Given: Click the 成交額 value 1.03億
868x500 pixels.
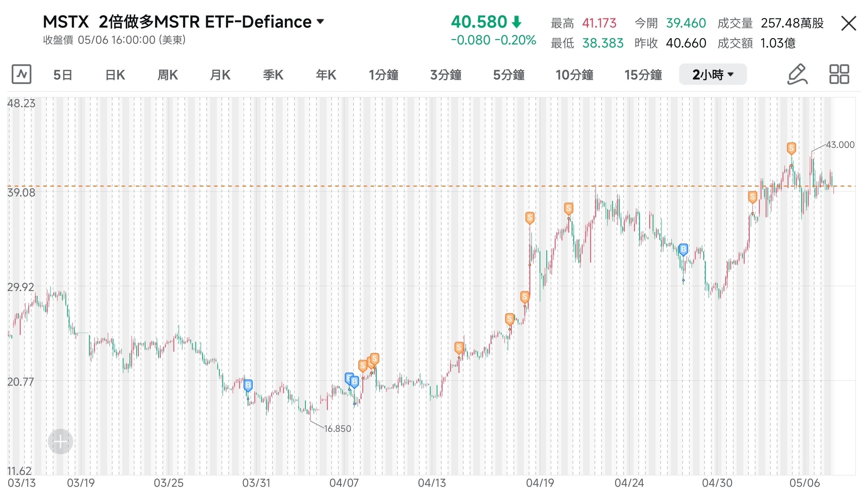Looking at the screenshot, I should coord(778,43).
